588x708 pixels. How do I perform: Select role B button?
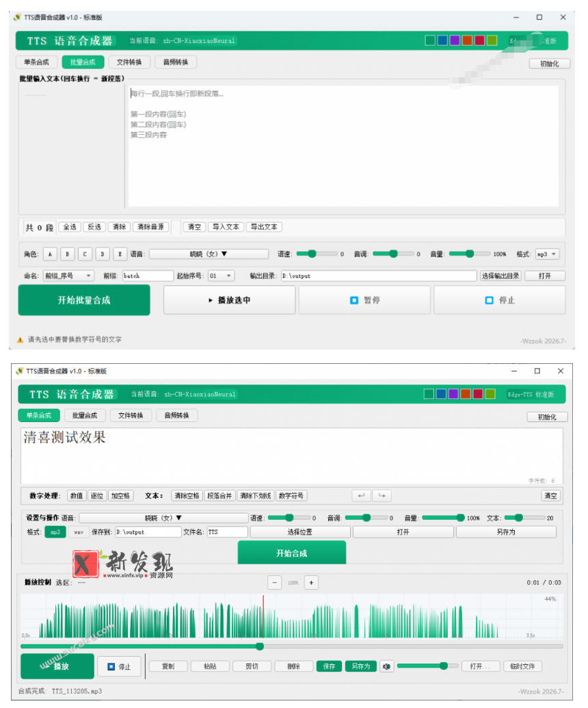click(x=68, y=254)
